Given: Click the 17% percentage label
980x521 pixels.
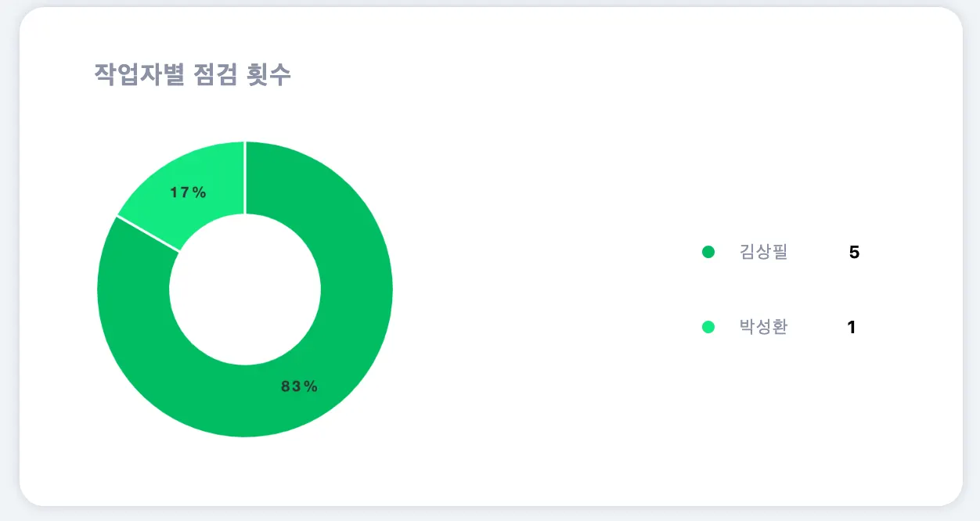Looking at the screenshot, I should click(x=188, y=192).
